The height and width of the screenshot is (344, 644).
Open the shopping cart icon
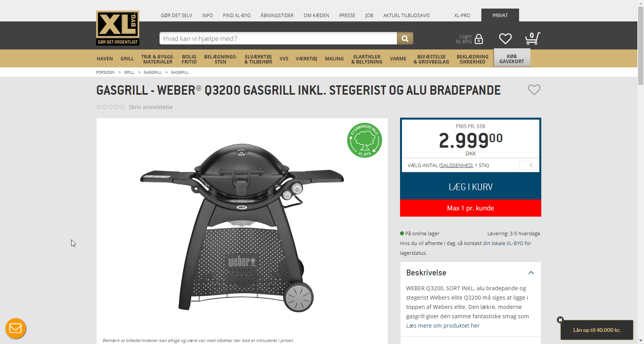pos(532,38)
